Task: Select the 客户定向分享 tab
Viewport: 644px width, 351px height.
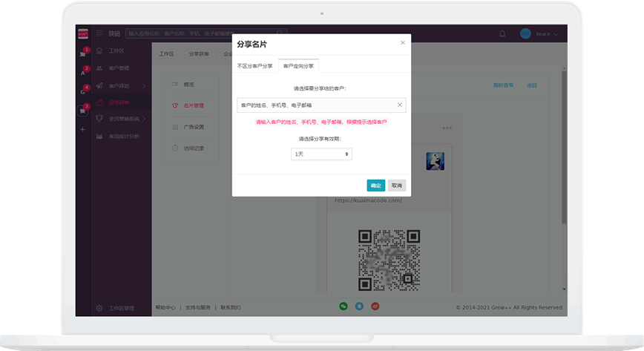Action: (x=298, y=66)
